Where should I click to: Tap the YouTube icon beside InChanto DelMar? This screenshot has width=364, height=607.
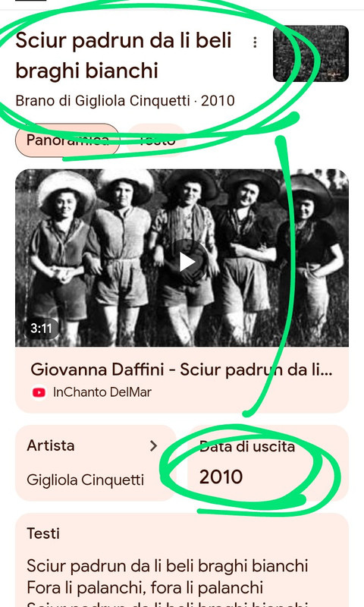tap(39, 392)
